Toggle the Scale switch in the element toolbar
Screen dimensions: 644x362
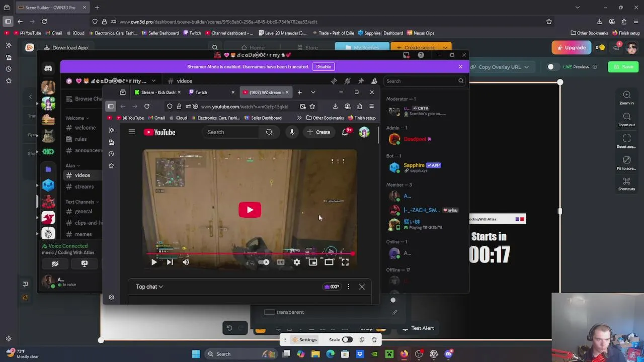pos(347,340)
